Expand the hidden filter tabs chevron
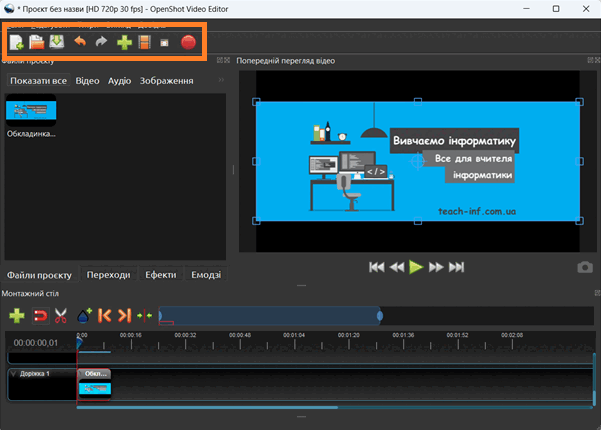This screenshot has width=601, height=430. click(x=221, y=80)
